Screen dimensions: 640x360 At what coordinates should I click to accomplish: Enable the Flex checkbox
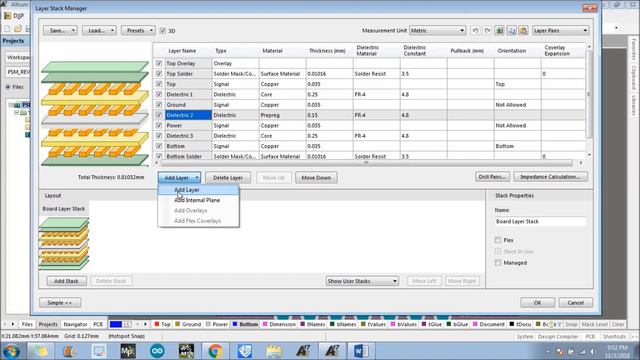pos(498,240)
